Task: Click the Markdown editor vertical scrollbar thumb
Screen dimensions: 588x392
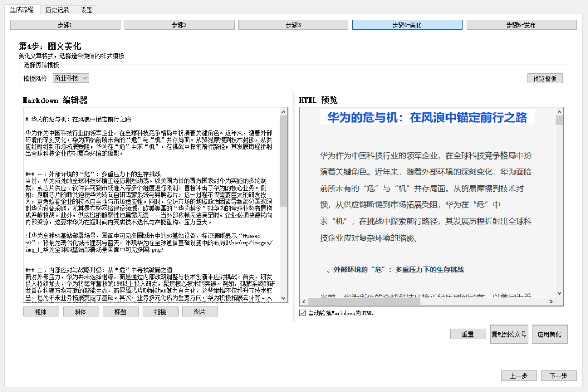Action: pyautogui.click(x=284, y=161)
